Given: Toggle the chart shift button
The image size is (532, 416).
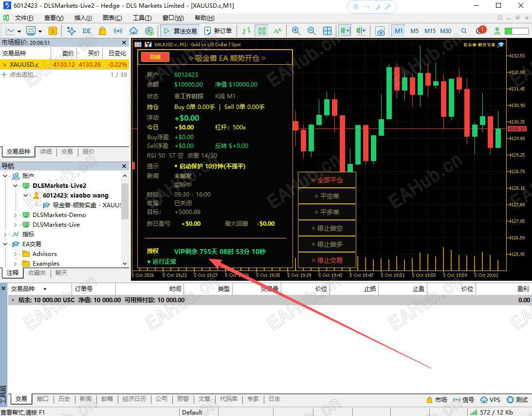Looking at the screenshot, I should 361,31.
